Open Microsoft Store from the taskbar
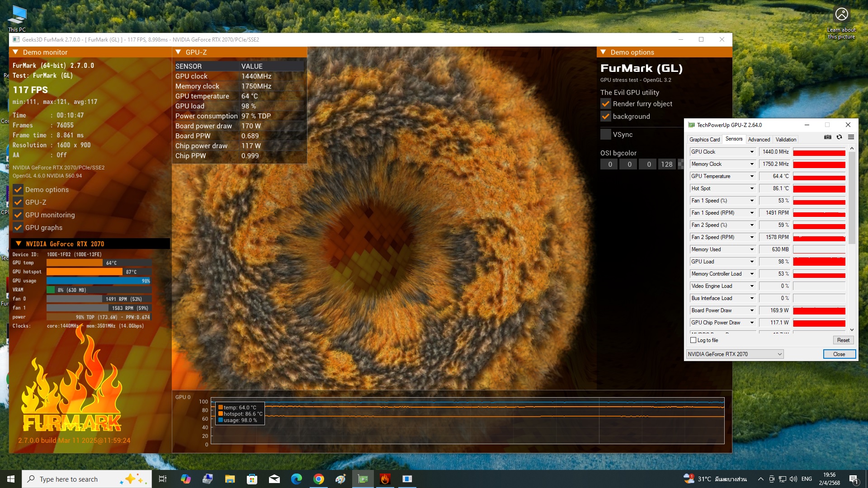The image size is (868, 488). [252, 479]
